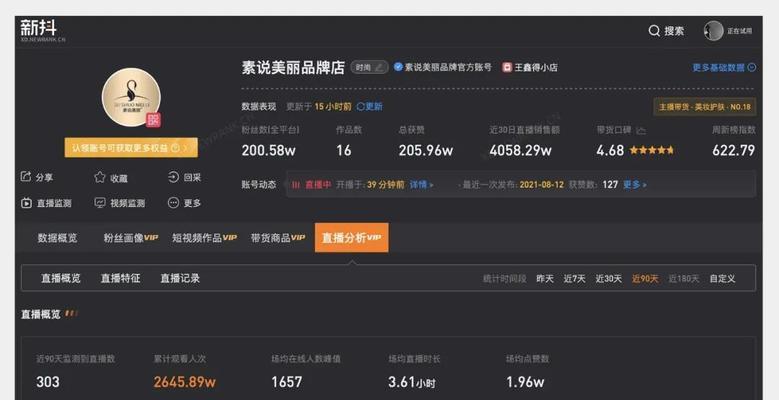The width and height of the screenshot is (779, 400).
Task: Set time range to 近30天
Action: point(609,279)
